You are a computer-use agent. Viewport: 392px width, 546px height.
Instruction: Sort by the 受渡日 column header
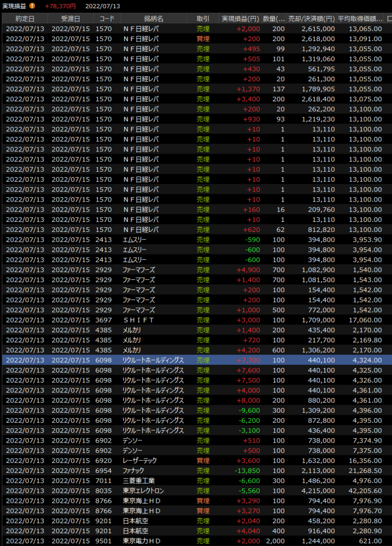coord(70,19)
